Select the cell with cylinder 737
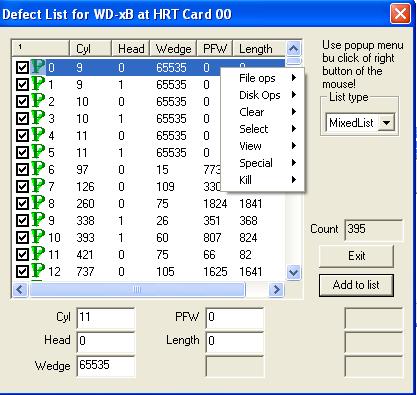The image size is (417, 395). (x=85, y=272)
